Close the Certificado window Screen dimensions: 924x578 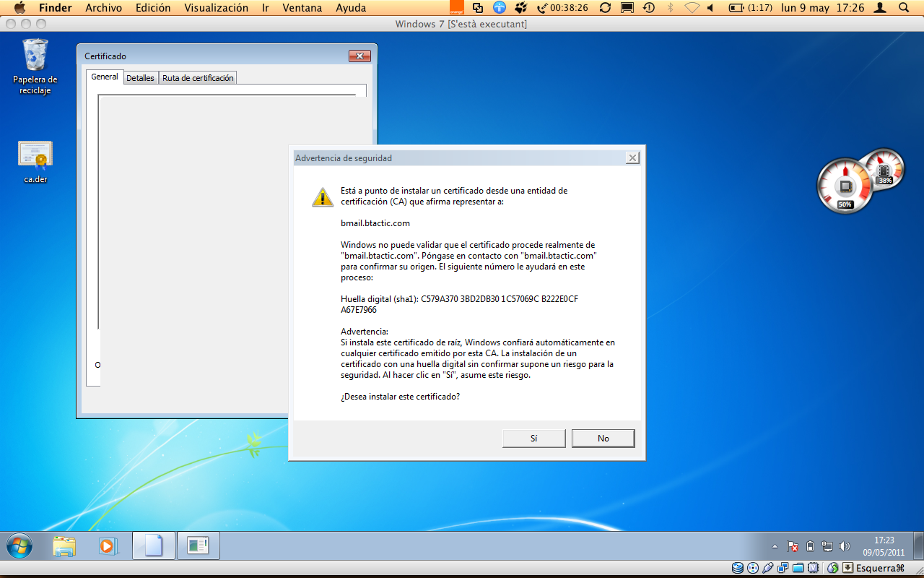pyautogui.click(x=359, y=56)
